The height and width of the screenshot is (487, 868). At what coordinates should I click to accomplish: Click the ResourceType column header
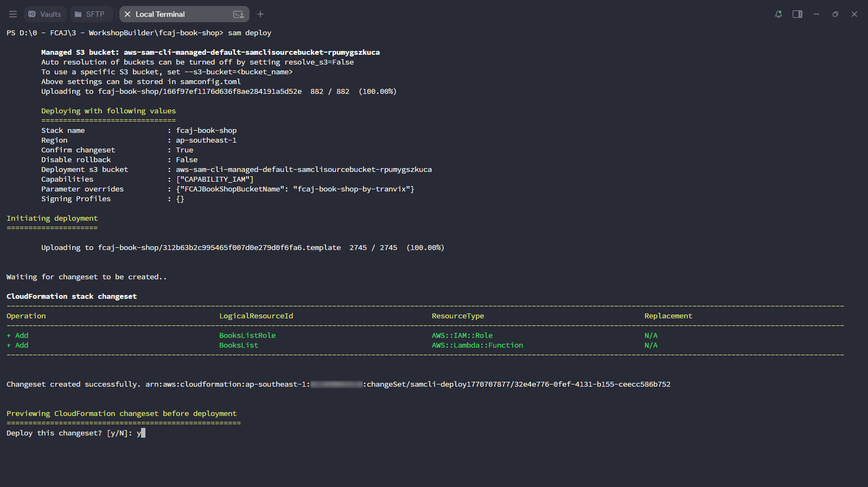[x=458, y=316]
